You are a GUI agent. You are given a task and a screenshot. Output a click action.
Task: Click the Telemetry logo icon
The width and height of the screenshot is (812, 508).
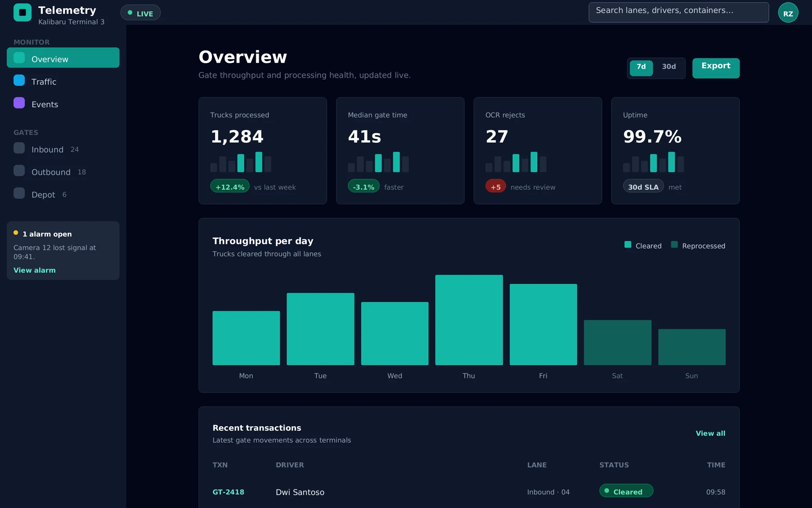(x=23, y=13)
